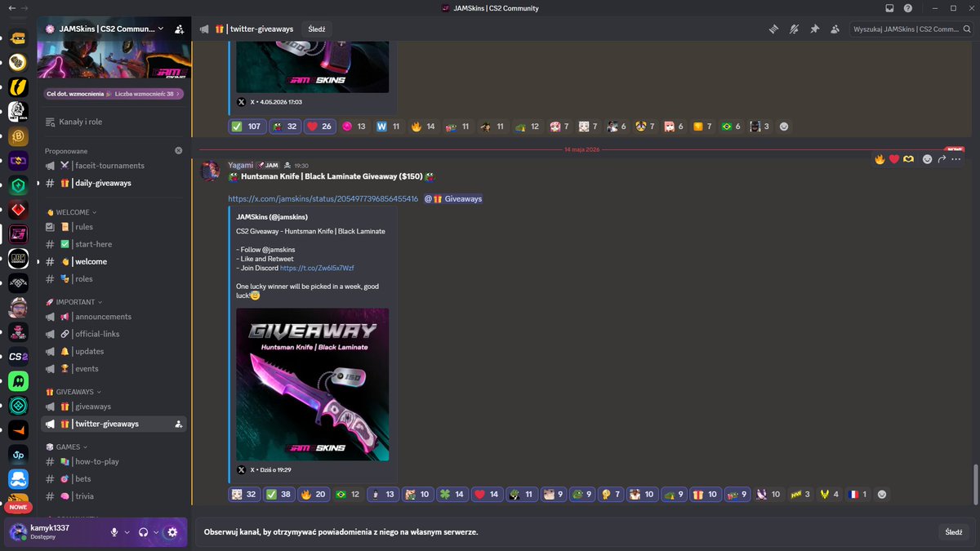
Task: Add emoji reaction from message hover toolbar
Action: click(x=927, y=159)
